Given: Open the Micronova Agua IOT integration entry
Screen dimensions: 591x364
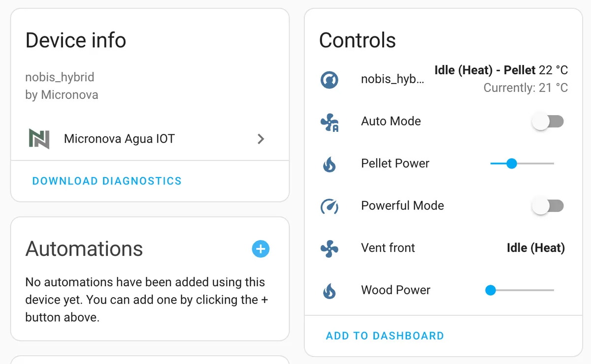Looking at the screenshot, I should point(150,139).
